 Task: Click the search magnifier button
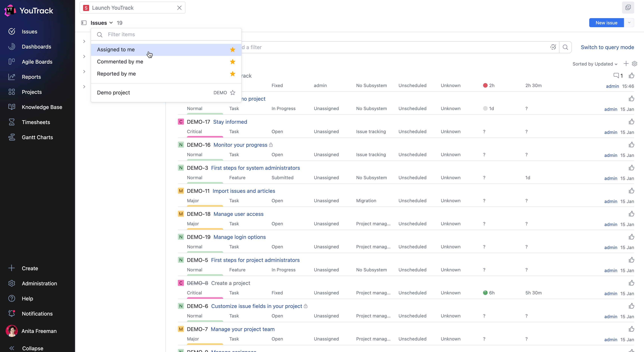tap(565, 47)
